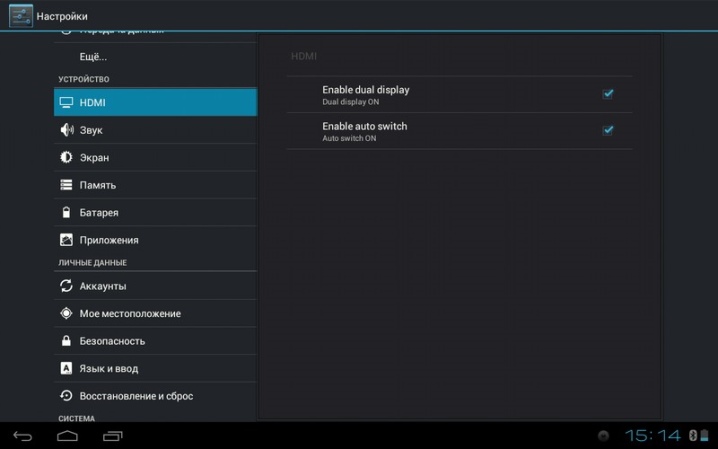Open Аккаунты settings entry
718x449 pixels.
pyautogui.click(x=155, y=286)
